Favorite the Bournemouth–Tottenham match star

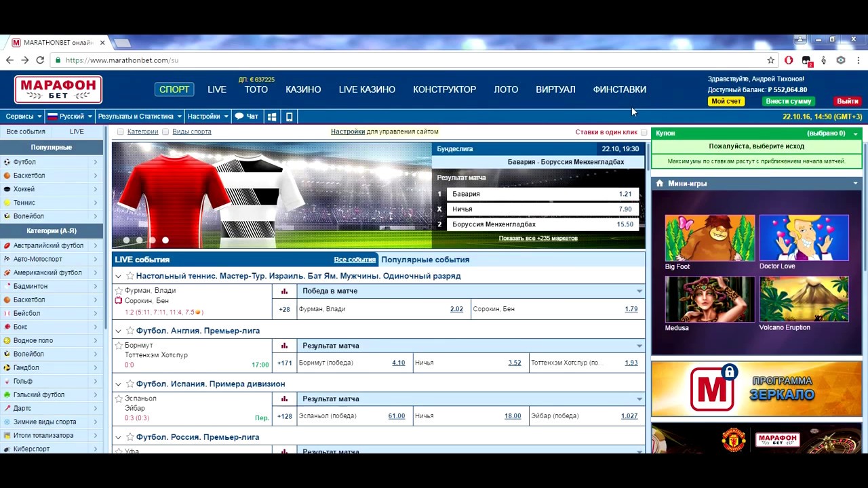coord(119,346)
